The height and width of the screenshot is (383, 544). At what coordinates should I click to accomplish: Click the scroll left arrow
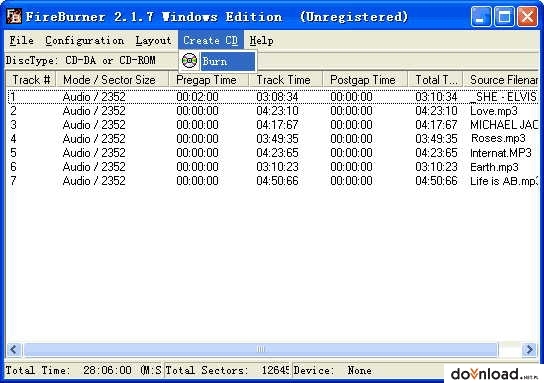pos(14,349)
